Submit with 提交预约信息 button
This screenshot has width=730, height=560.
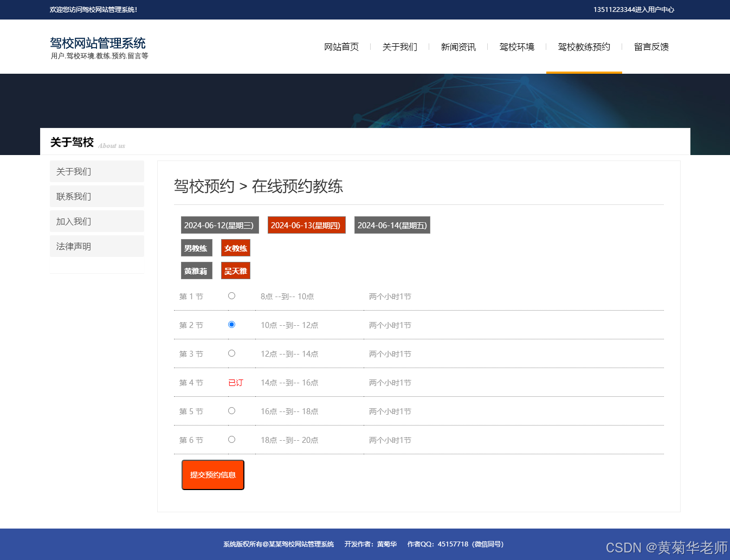pos(213,475)
